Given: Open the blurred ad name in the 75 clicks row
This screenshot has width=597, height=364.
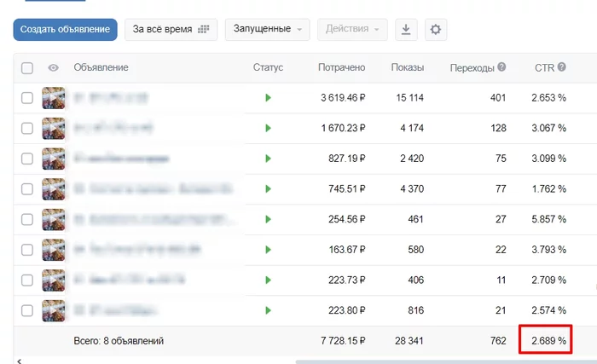Looking at the screenshot, I should 121,159.
